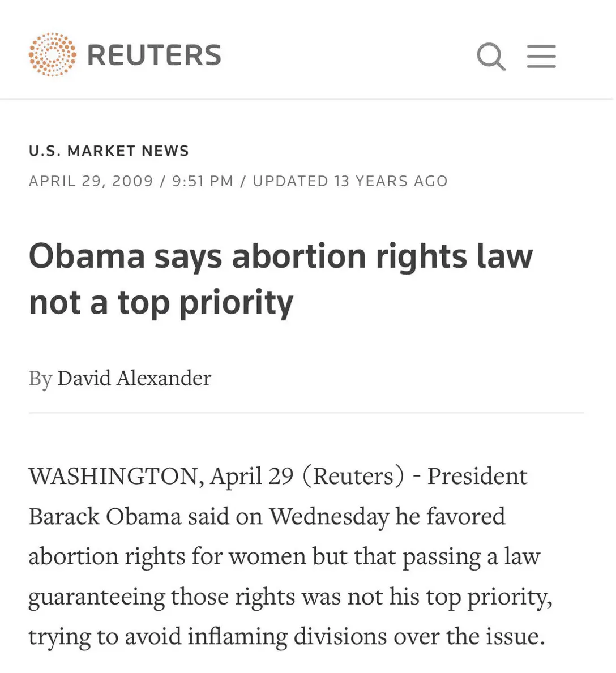The image size is (616, 673).
Task: Click the headline's first line about Obama
Action: [281, 256]
